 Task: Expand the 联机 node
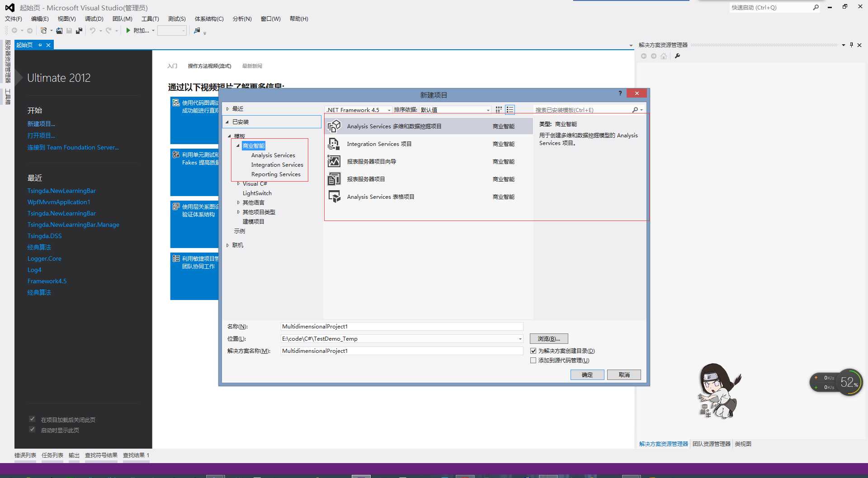click(x=228, y=245)
